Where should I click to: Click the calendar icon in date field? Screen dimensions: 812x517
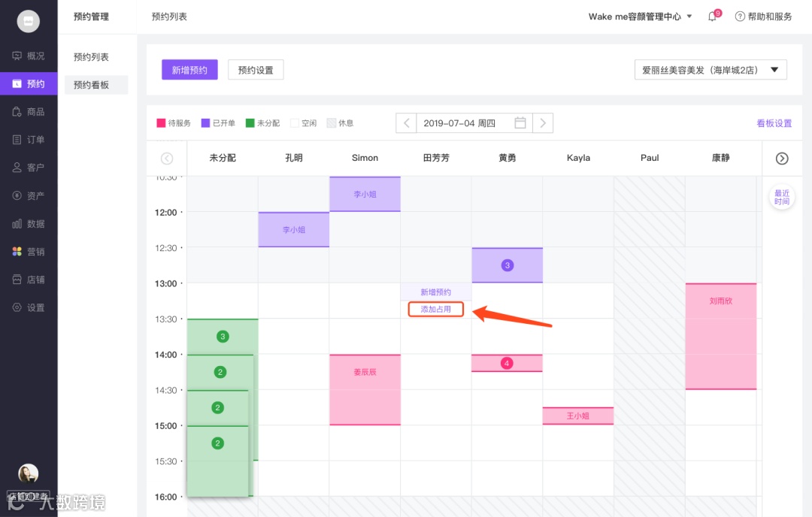coord(520,123)
